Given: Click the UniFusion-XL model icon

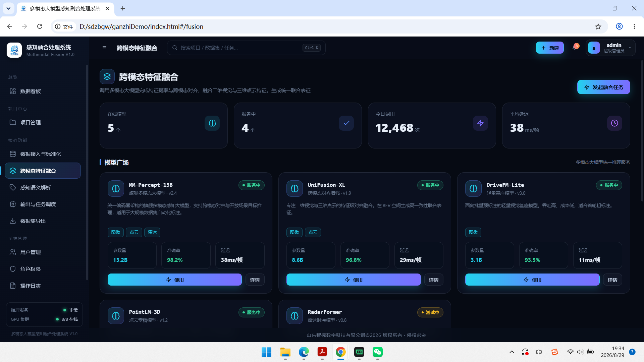Looking at the screenshot, I should click(294, 189).
